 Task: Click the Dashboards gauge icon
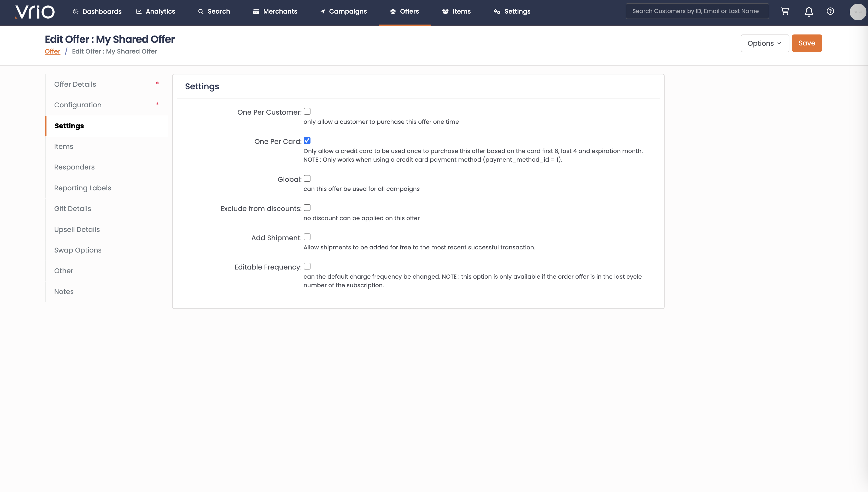[x=76, y=11]
